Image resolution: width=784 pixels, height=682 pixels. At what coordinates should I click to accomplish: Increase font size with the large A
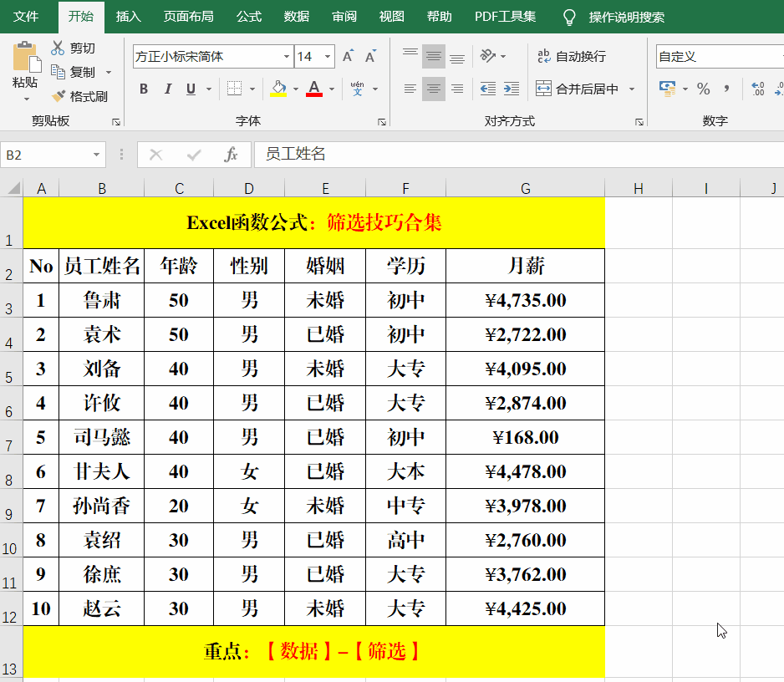pyautogui.click(x=349, y=56)
